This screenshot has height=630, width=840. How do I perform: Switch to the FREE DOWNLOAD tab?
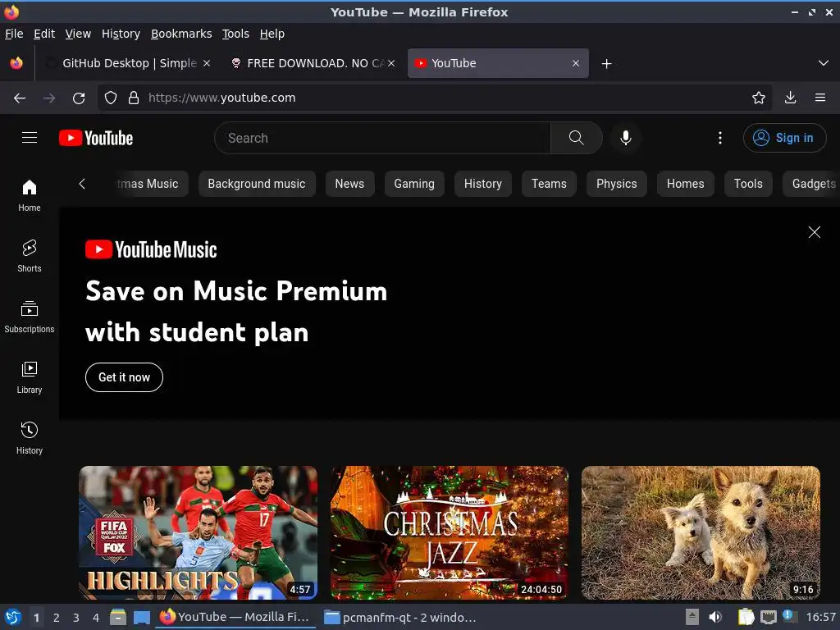coord(313,63)
